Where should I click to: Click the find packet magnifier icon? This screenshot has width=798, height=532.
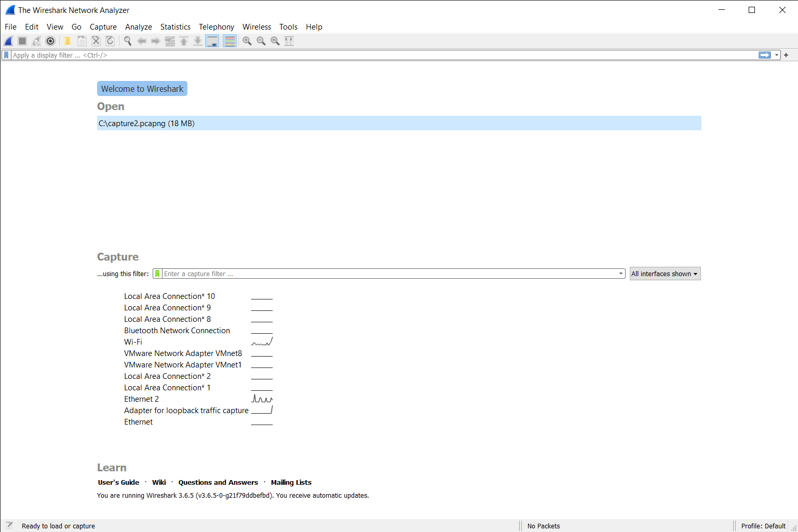[x=127, y=41]
